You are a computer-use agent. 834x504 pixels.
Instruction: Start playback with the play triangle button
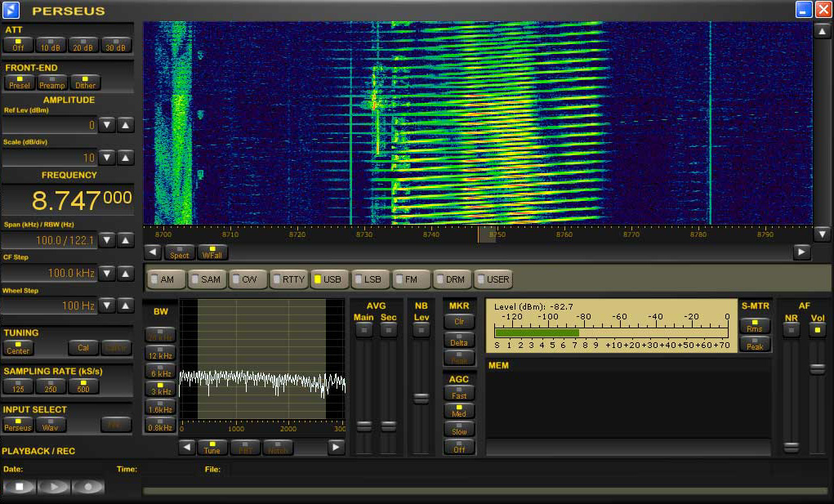[54, 487]
